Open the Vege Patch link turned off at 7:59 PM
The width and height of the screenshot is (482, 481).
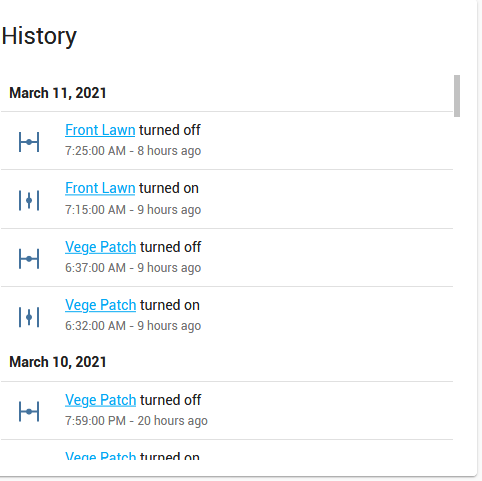click(101, 400)
